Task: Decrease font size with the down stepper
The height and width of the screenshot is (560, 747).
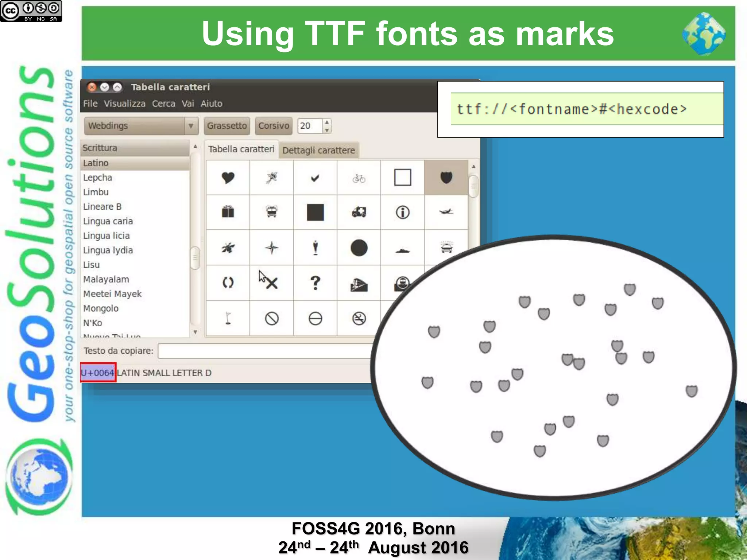Action: pos(327,130)
